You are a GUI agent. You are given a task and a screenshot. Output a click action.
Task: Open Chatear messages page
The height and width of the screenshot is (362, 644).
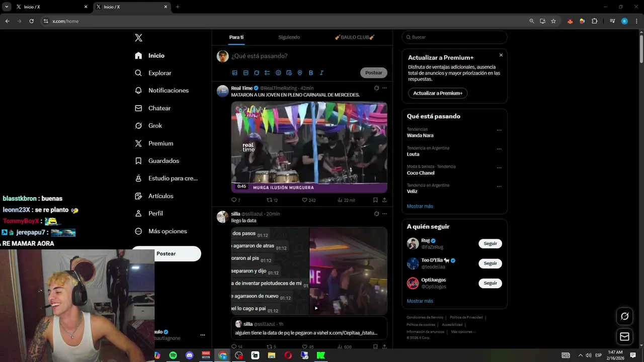[153, 108]
